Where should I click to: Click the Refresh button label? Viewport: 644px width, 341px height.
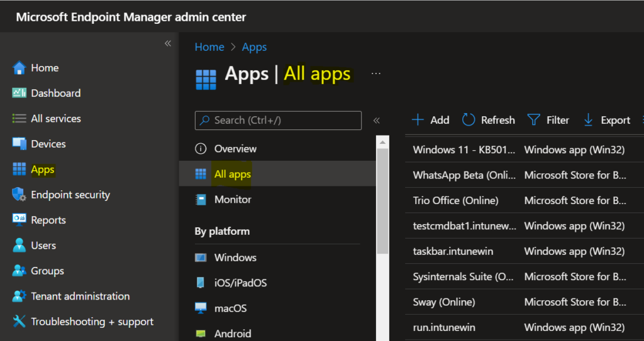[x=498, y=120]
